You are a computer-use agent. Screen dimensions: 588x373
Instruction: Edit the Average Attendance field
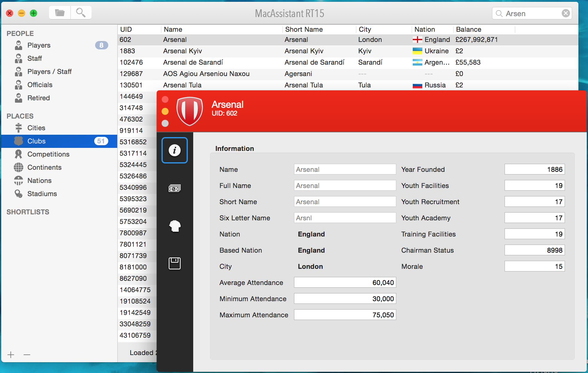click(345, 283)
